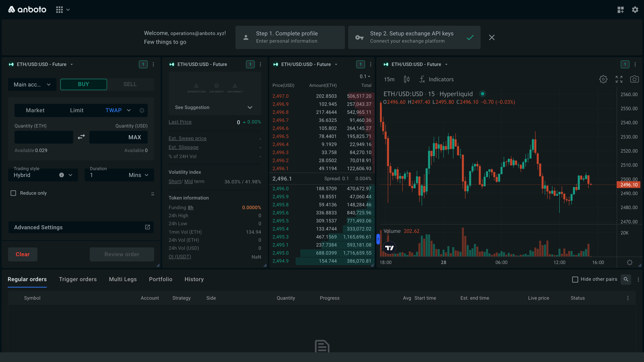Open orders panel three-dot menu
The height and width of the screenshot is (362, 644).
(x=638, y=279)
